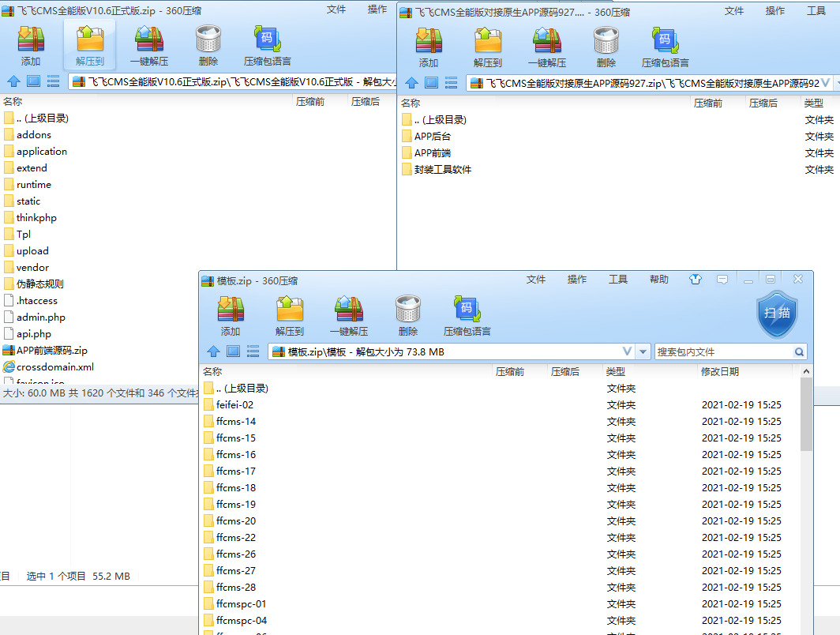Viewport: 840px width, 635px height.
Task: Open the 工具 menu in 模板.zip window
Action: tap(617, 280)
